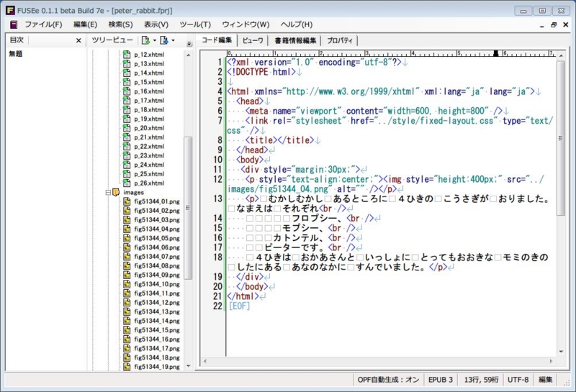Image resolution: width=576 pixels, height=392 pixels.
Task: Select fig51344_17.png image icon
Action: click(127, 348)
